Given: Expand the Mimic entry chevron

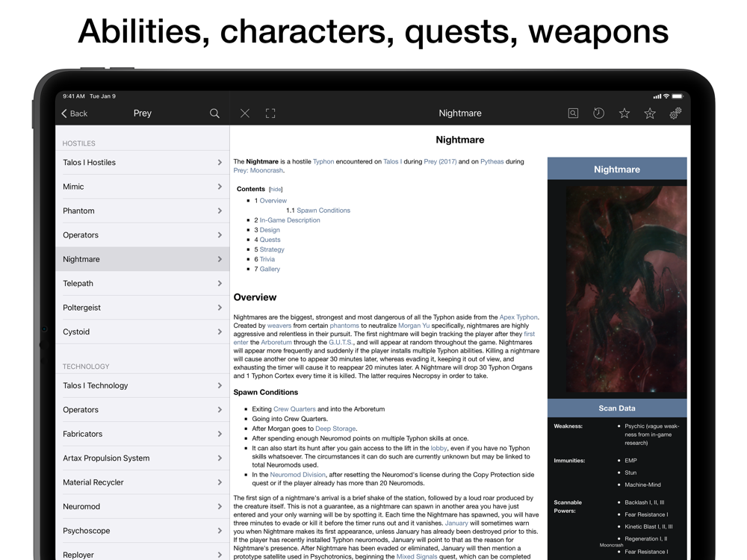Looking at the screenshot, I should tap(220, 187).
